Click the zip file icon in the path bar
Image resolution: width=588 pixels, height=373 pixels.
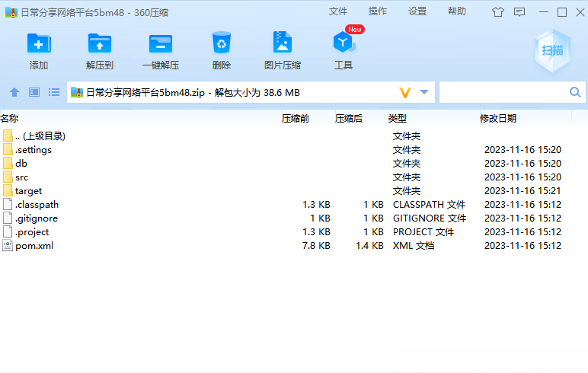(x=76, y=92)
